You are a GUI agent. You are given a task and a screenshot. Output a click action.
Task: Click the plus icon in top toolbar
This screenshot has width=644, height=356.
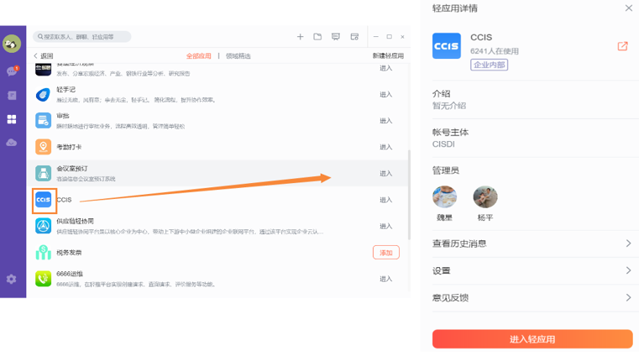pyautogui.click(x=301, y=37)
